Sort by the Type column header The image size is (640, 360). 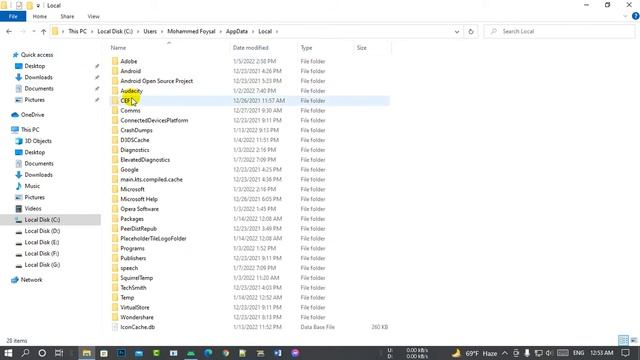(x=307, y=48)
